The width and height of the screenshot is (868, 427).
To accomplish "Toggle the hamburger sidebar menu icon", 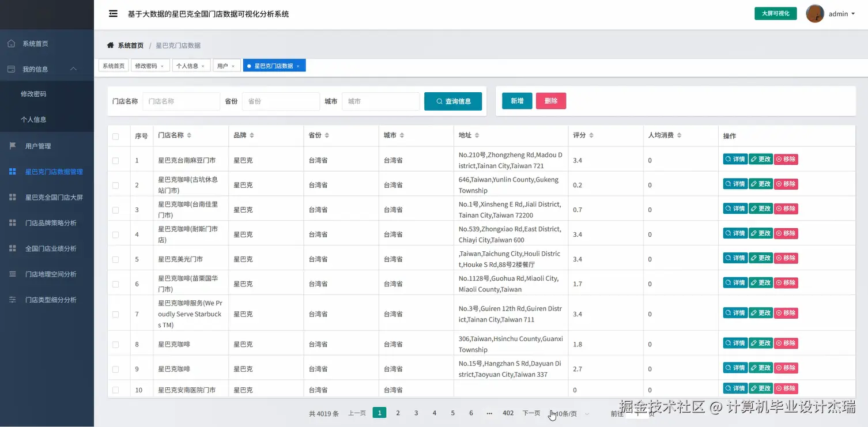I will [114, 14].
